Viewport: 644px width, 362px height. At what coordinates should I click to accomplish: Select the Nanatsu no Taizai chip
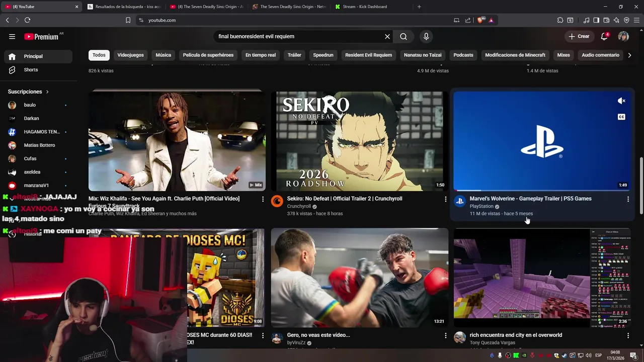click(423, 55)
